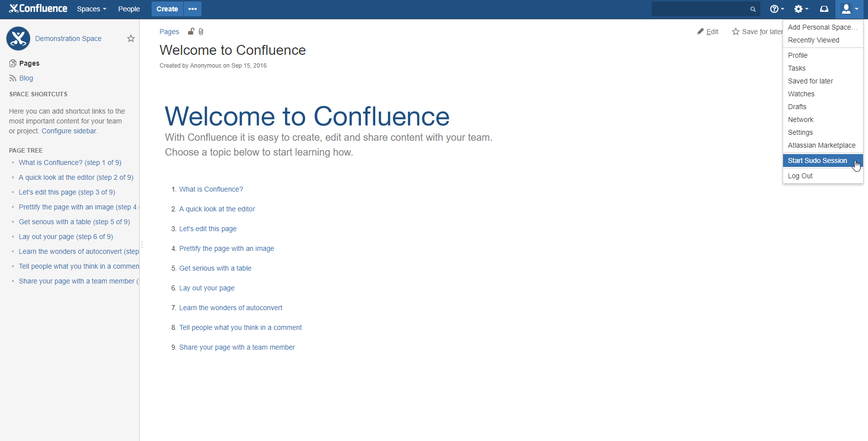
Task: Open the notifications inbox icon
Action: [x=824, y=9]
